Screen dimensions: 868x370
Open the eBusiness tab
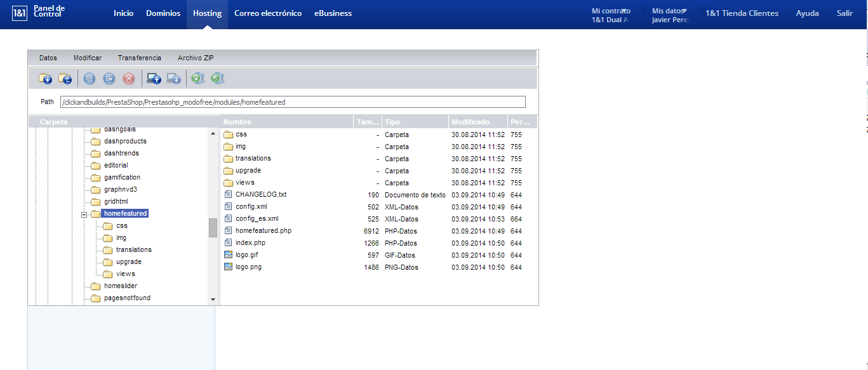tap(333, 13)
